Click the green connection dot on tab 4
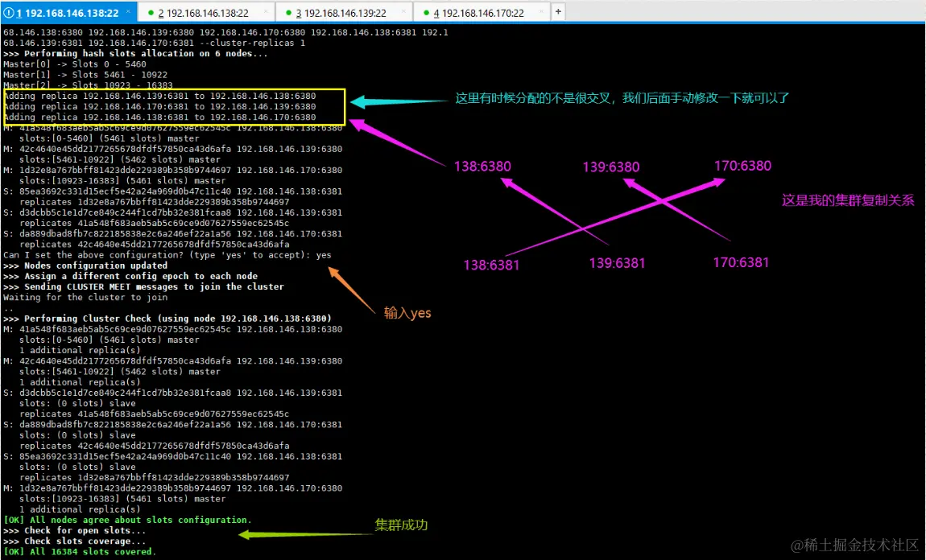 [427, 12]
